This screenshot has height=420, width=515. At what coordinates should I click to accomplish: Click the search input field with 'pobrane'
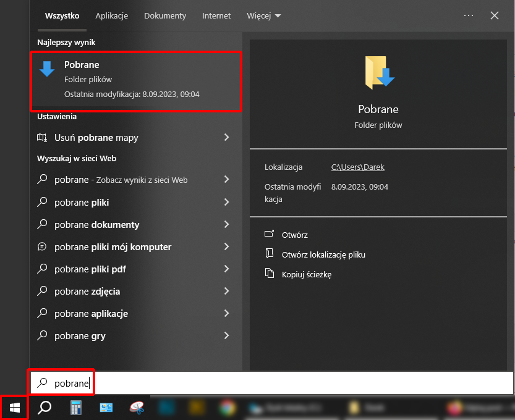pyautogui.click(x=272, y=383)
